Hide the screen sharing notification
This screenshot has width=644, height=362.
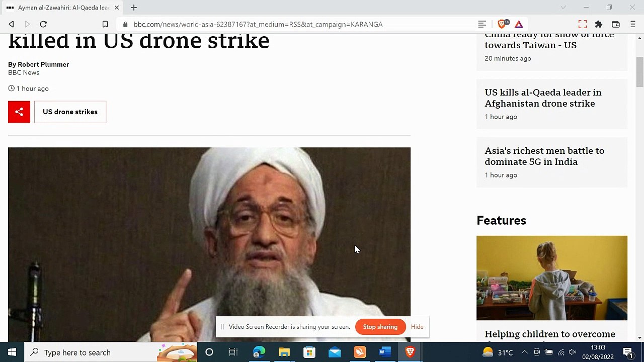(417, 327)
